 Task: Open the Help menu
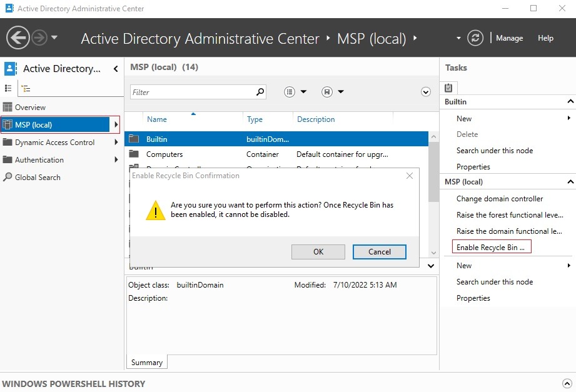(x=545, y=38)
